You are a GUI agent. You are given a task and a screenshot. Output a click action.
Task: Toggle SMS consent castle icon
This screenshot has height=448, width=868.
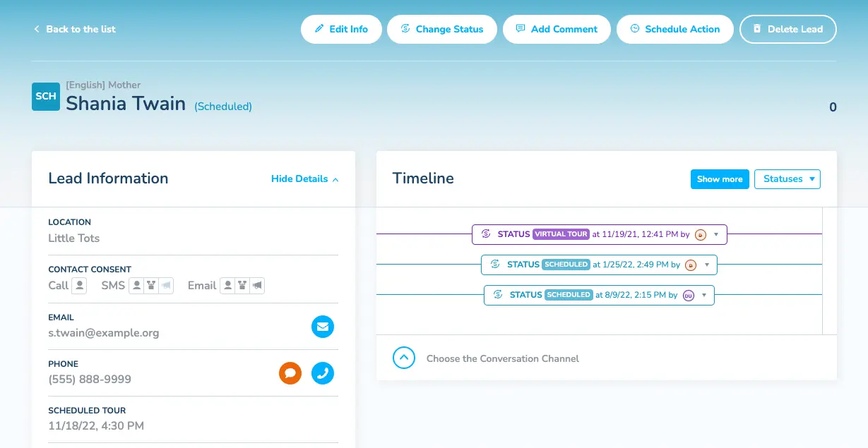pyautogui.click(x=151, y=286)
